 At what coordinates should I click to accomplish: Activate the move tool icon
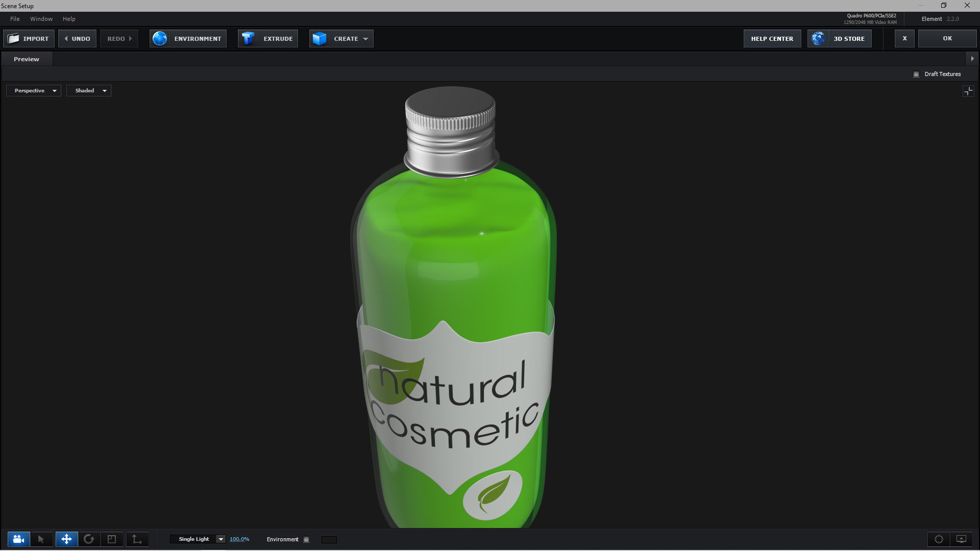pos(66,539)
